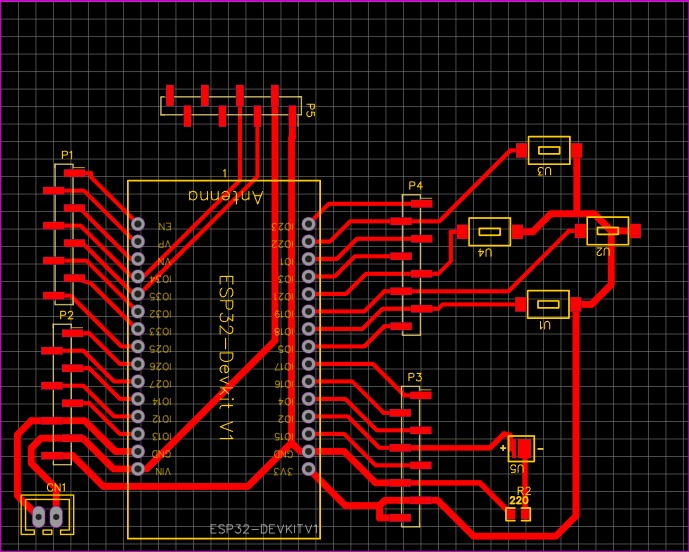Pick the IO19 pad
Image resolution: width=689 pixels, height=552 pixels.
pyautogui.click(x=308, y=312)
